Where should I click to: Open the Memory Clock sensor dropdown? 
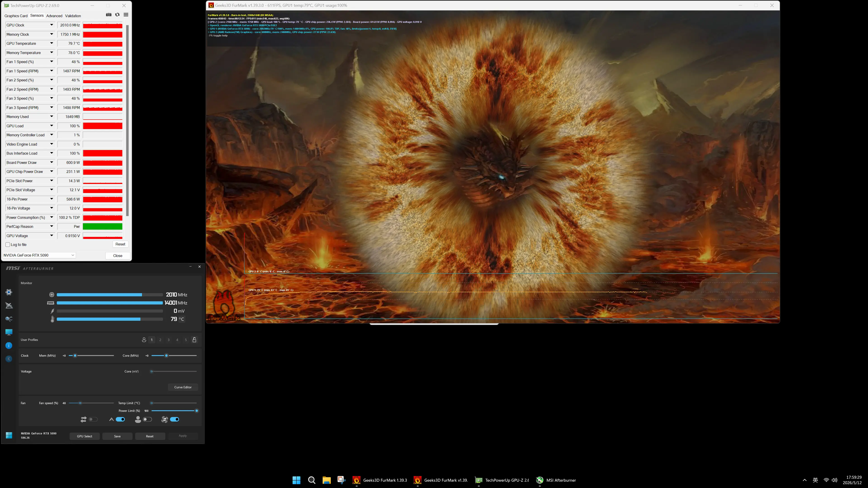[x=52, y=34]
